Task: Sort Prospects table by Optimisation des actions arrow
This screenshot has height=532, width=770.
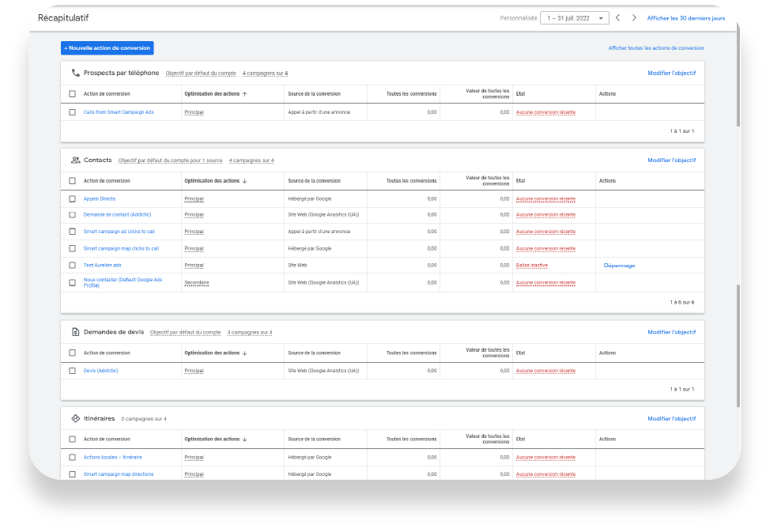Action: point(244,94)
